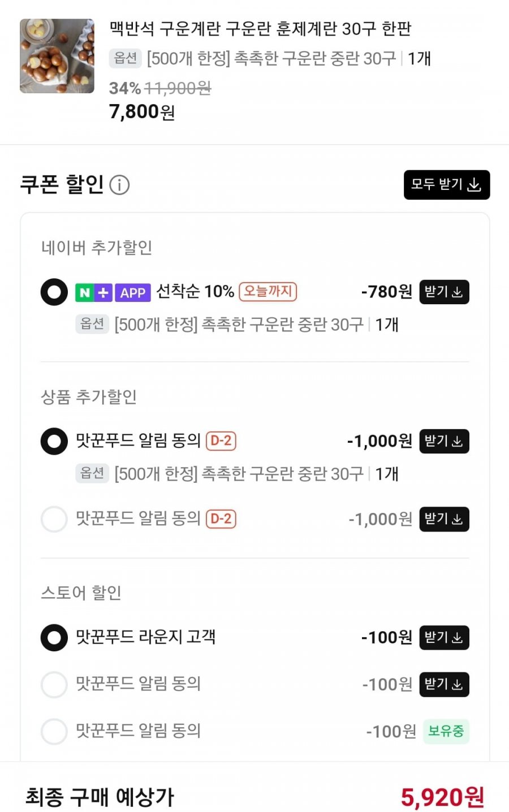Download the 선착순 10% Naver coupon
The height and width of the screenshot is (812, 509).
coord(444,292)
